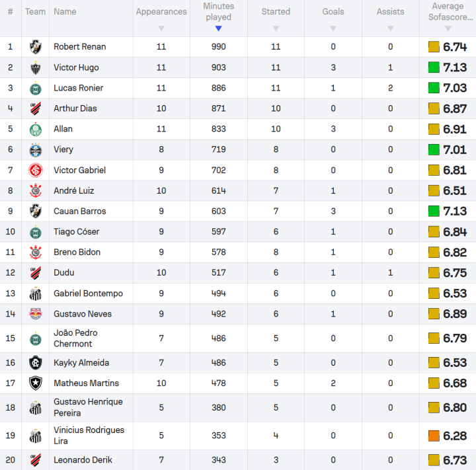Sort by Appearances using its arrow

161,28
